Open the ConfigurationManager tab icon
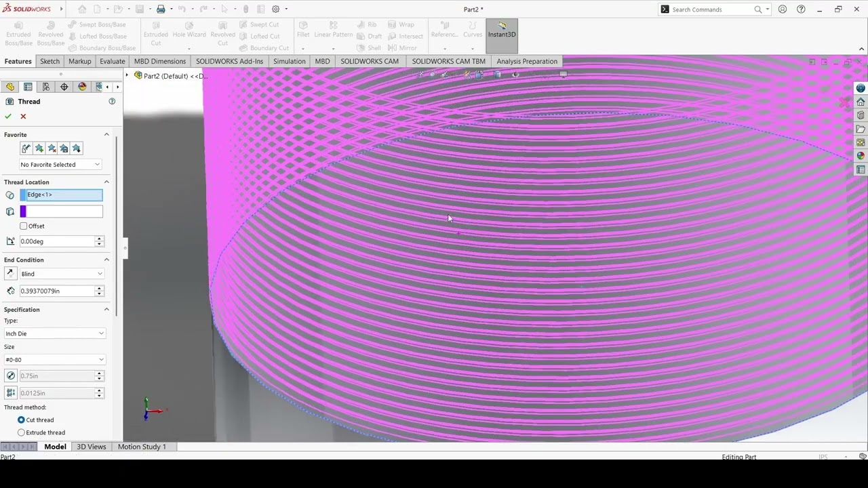The height and width of the screenshot is (488, 868). tap(46, 87)
